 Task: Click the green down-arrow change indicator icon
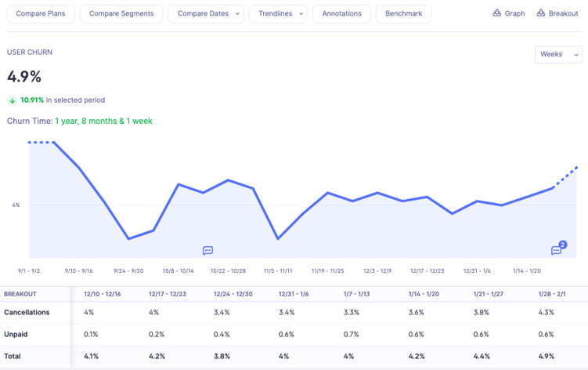pyautogui.click(x=13, y=100)
